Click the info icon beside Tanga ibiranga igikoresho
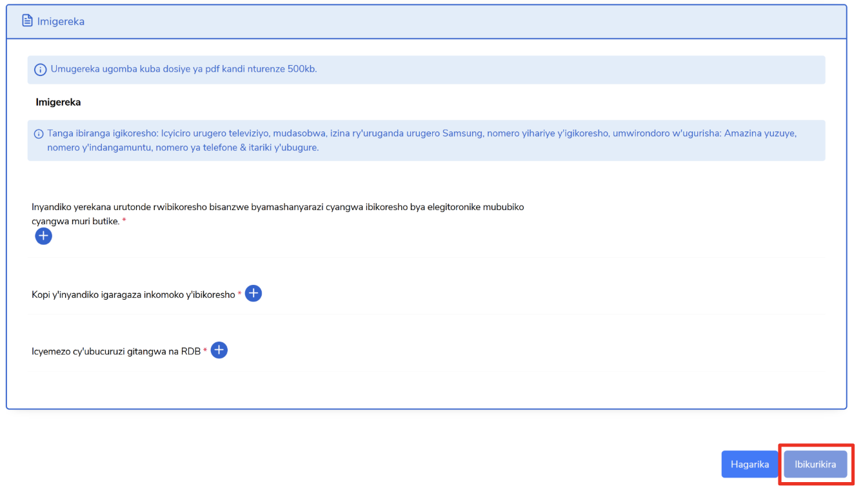Image resolution: width=863 pixels, height=504 pixels. [39, 134]
